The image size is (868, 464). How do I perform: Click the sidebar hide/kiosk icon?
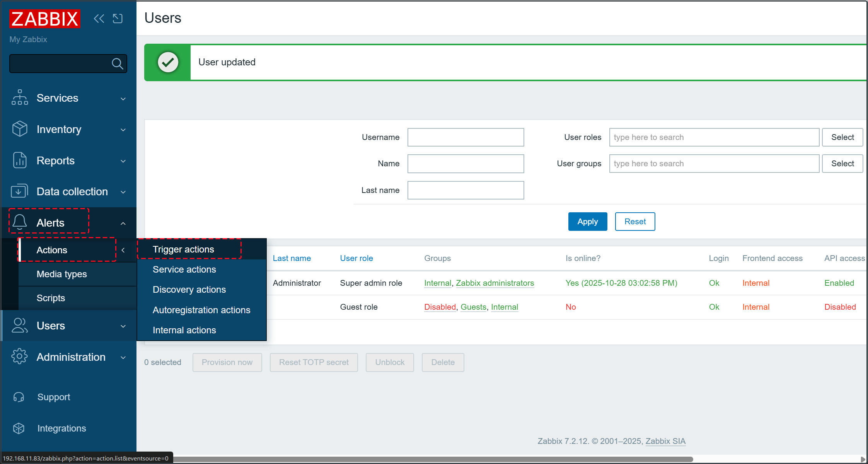(x=118, y=19)
